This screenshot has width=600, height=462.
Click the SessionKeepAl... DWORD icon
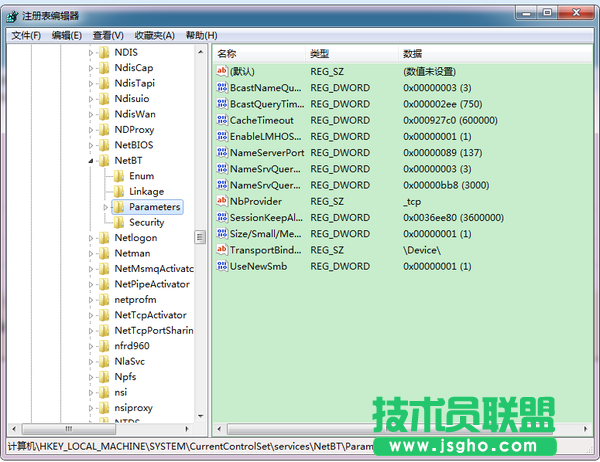pyautogui.click(x=222, y=217)
